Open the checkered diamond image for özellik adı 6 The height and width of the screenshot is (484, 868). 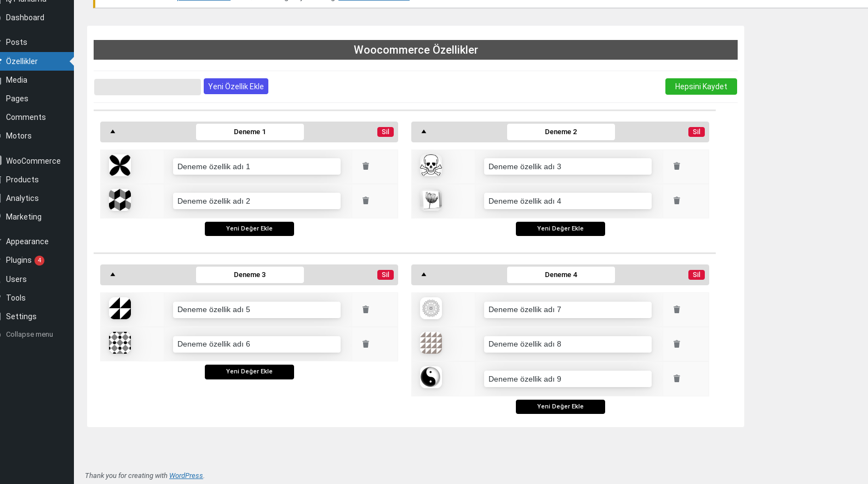pyautogui.click(x=120, y=343)
